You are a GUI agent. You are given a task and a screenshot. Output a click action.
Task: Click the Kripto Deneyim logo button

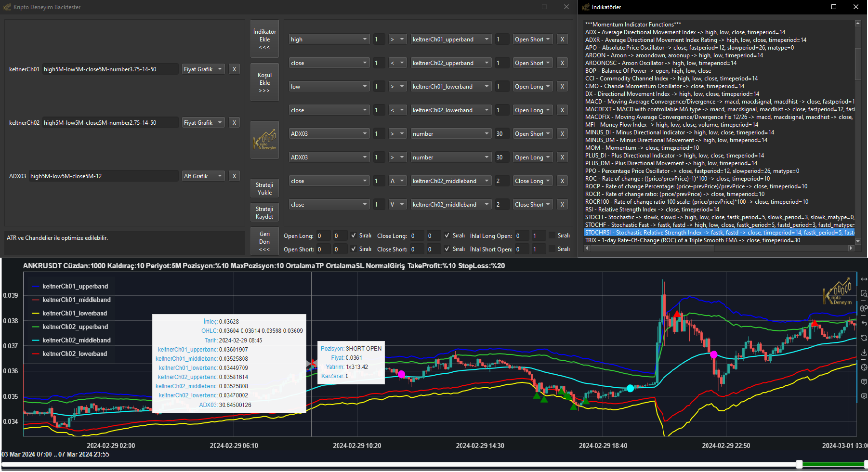tap(264, 140)
